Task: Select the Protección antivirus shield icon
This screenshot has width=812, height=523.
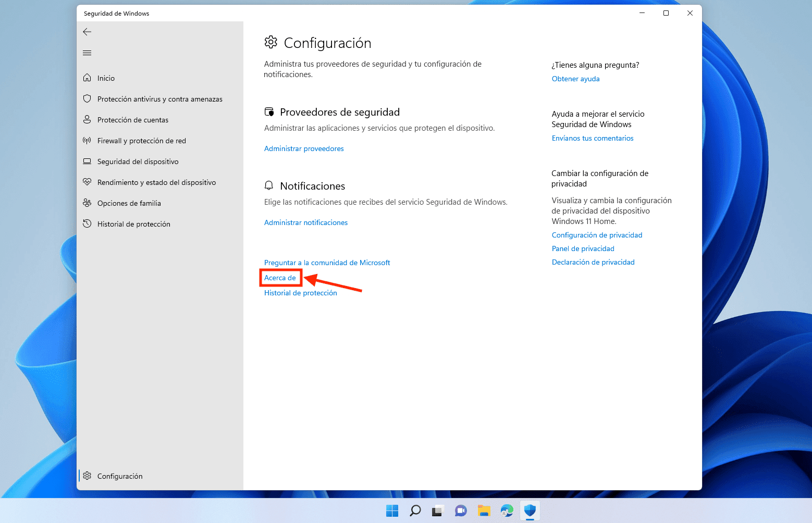Action: 88,98
